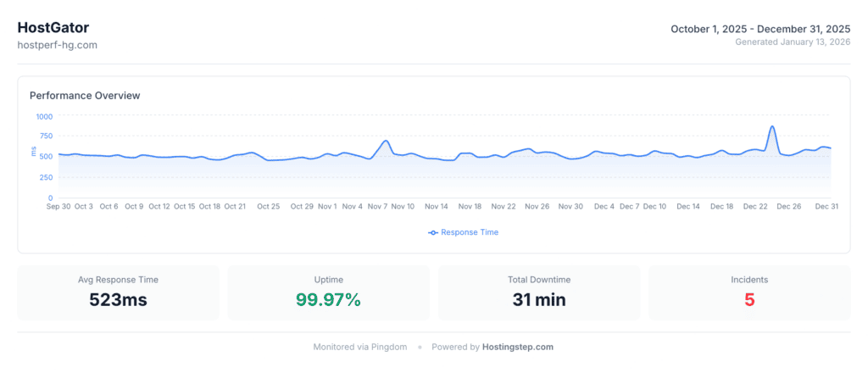Click the Nov 14 x-axis label
868x373 pixels.
pyautogui.click(x=437, y=206)
